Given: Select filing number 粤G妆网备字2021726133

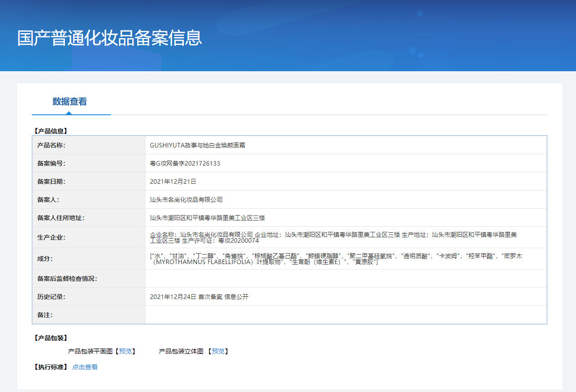Looking at the screenshot, I should 185,163.
